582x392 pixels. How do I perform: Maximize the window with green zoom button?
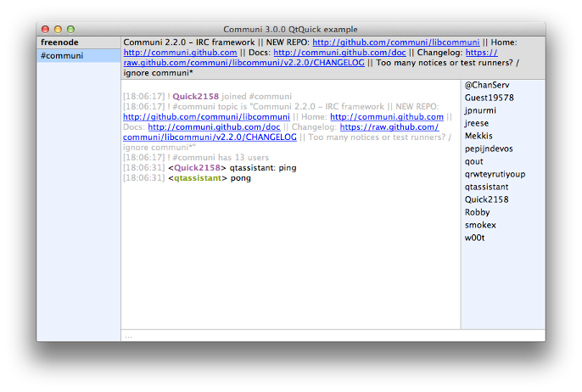pos(70,30)
